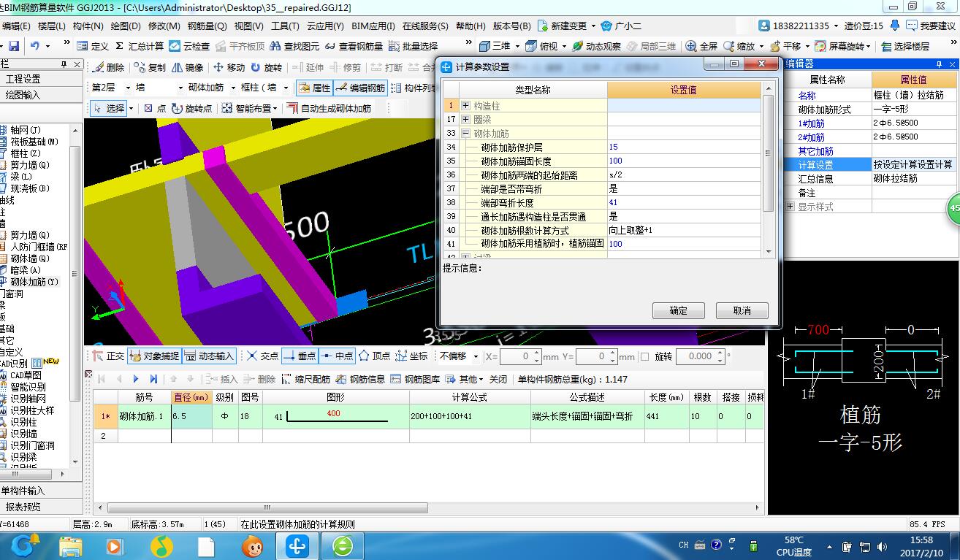Open the 三维 view dropdown arrow
Screen dimensions: 960x560
516,46
